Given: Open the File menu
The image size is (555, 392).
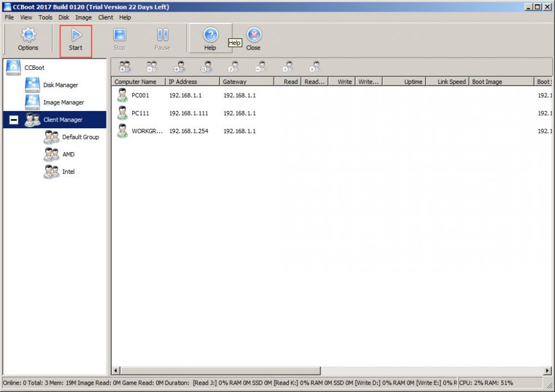Looking at the screenshot, I should (9, 17).
